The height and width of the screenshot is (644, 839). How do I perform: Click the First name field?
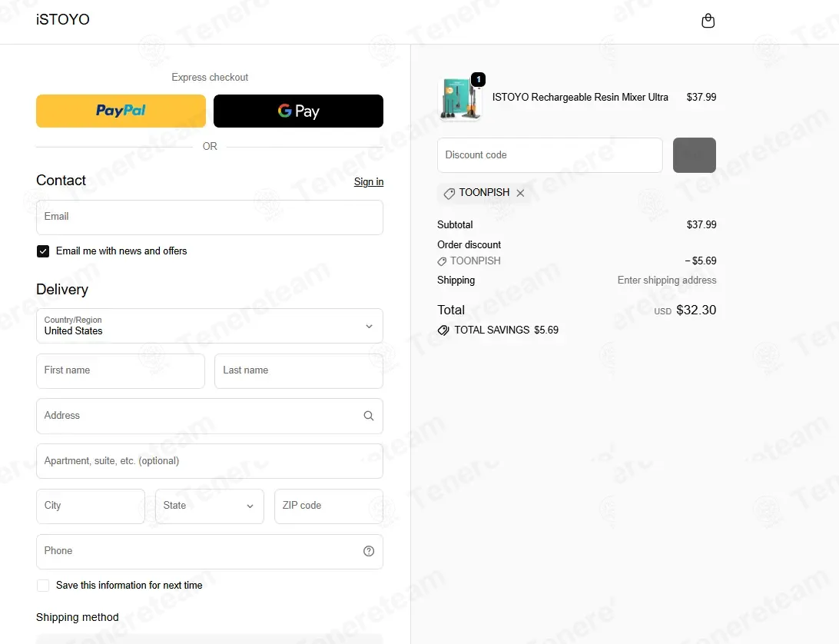click(x=121, y=371)
